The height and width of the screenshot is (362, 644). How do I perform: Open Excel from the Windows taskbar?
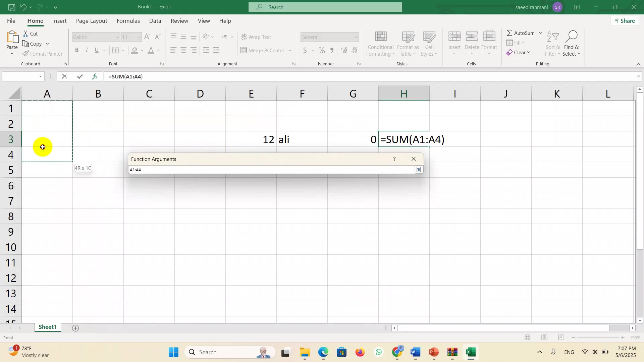471,353
